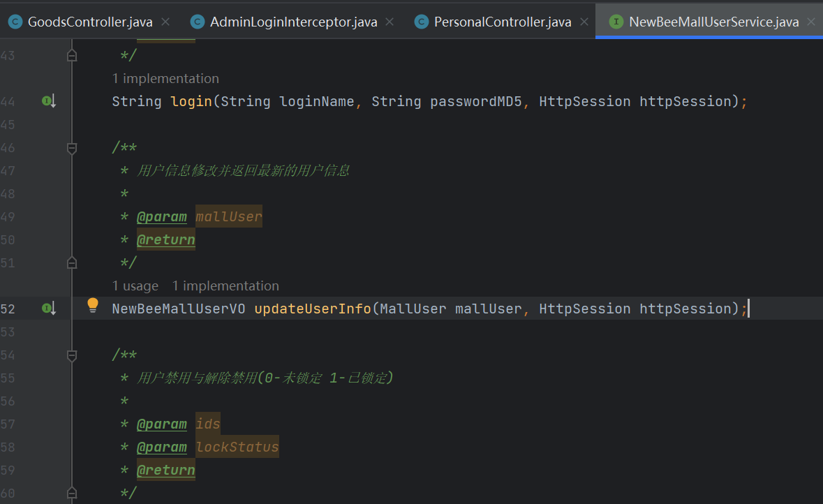Close the NewBeeMallUserService.java tab
The width and height of the screenshot is (823, 504).
click(x=811, y=22)
